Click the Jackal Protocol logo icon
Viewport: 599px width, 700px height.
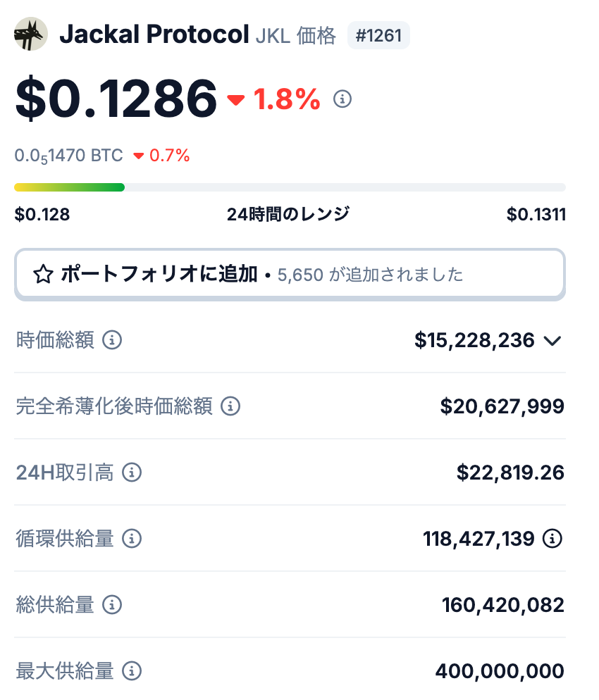tap(30, 35)
